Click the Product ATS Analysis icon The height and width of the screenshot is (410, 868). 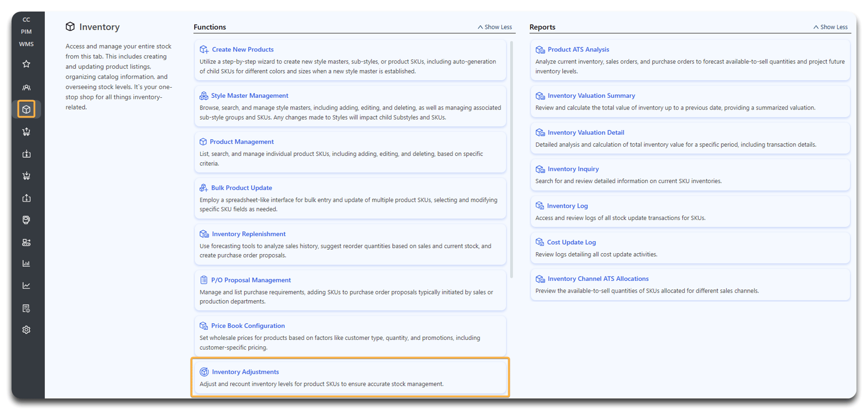[x=540, y=49]
